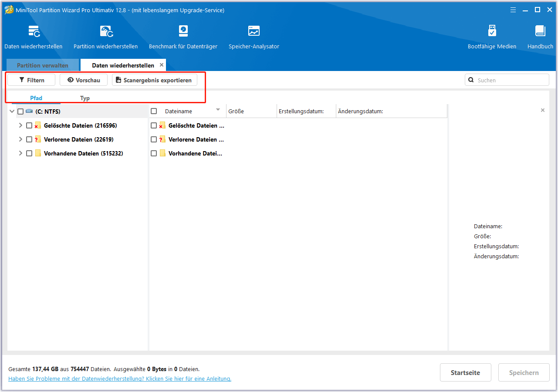Check Verlorene Dateien row in file list
Image resolution: width=558 pixels, height=392 pixels.
point(154,139)
